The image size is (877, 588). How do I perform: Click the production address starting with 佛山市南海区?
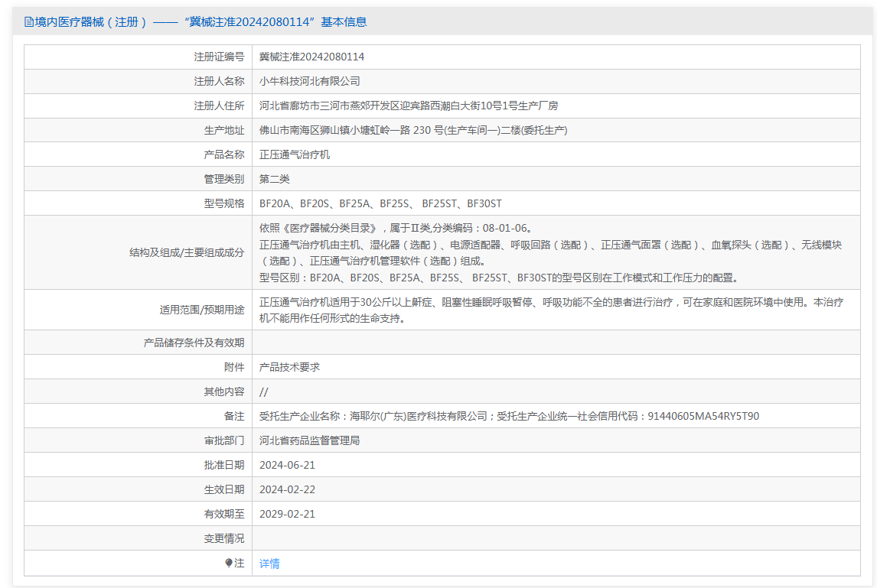coord(413,130)
